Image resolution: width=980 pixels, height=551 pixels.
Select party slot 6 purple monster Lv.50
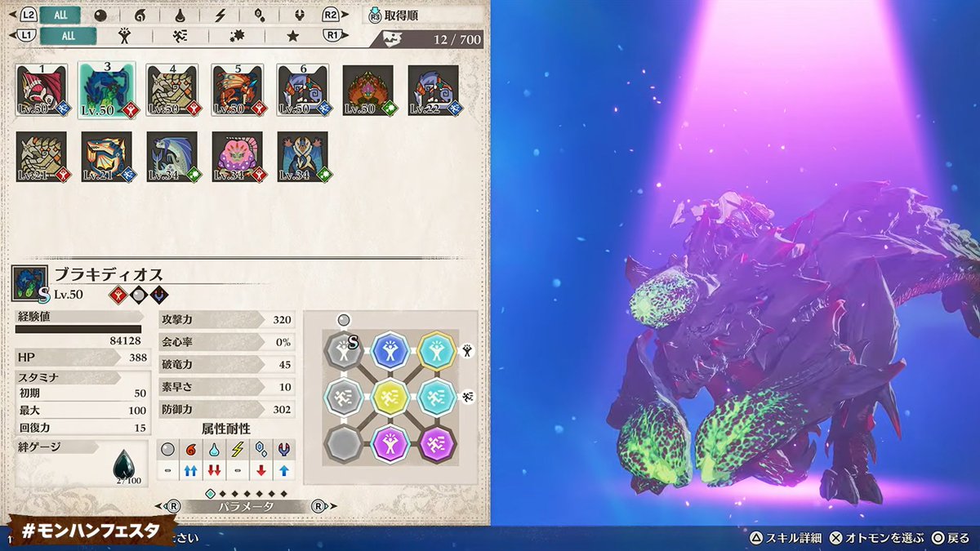pos(303,91)
